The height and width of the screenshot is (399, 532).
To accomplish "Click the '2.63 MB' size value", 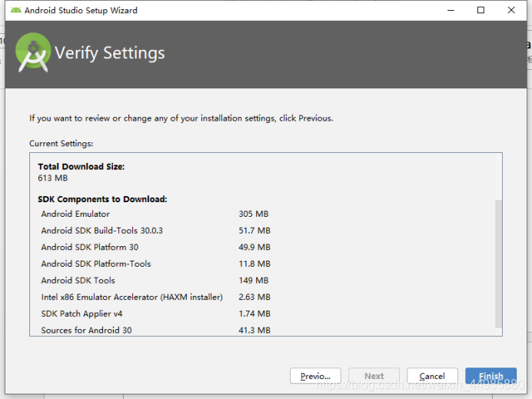I will tap(254, 297).
